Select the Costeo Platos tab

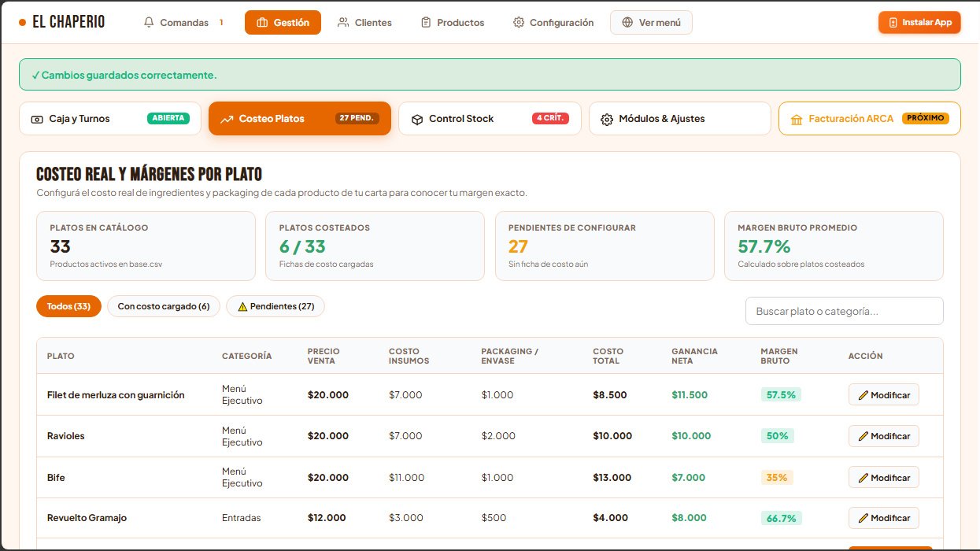(300, 119)
